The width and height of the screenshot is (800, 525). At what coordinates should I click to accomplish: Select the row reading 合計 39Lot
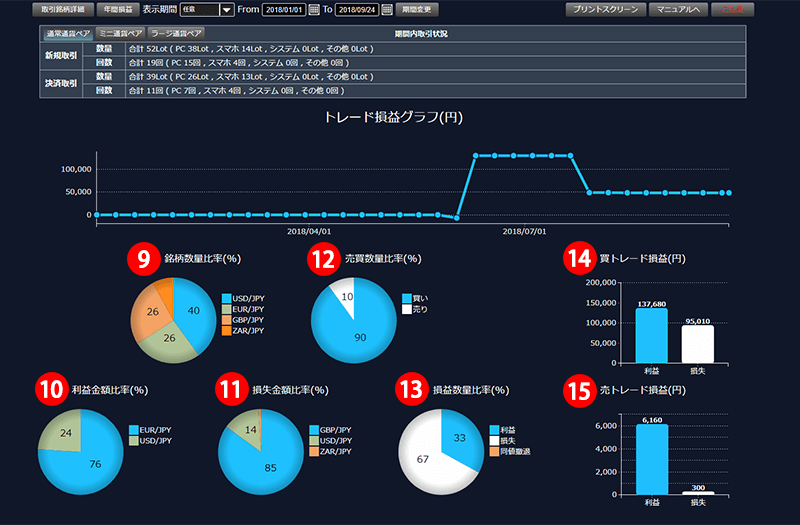(435, 77)
